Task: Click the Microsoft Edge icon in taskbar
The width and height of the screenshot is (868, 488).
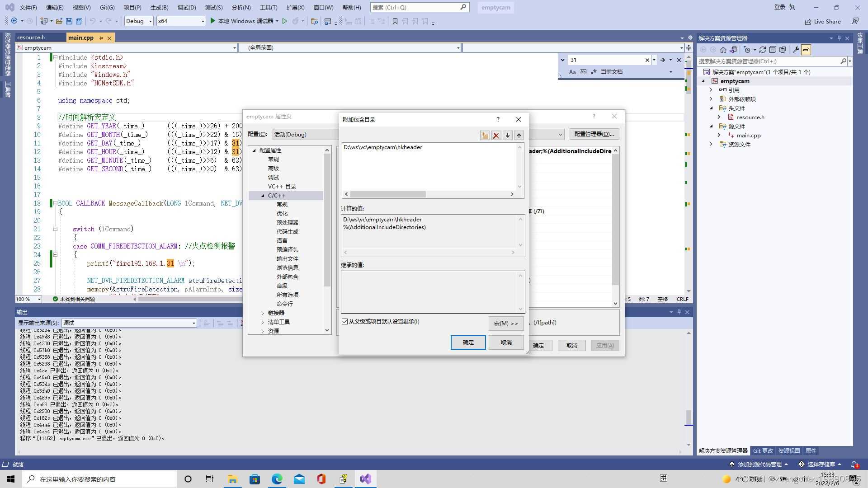Action: coord(277,479)
